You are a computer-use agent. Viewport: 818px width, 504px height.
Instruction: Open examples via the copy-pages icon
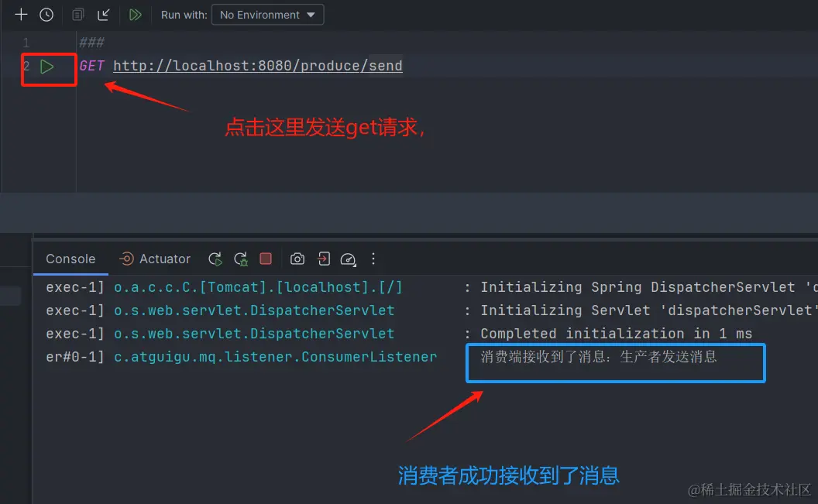tap(77, 15)
